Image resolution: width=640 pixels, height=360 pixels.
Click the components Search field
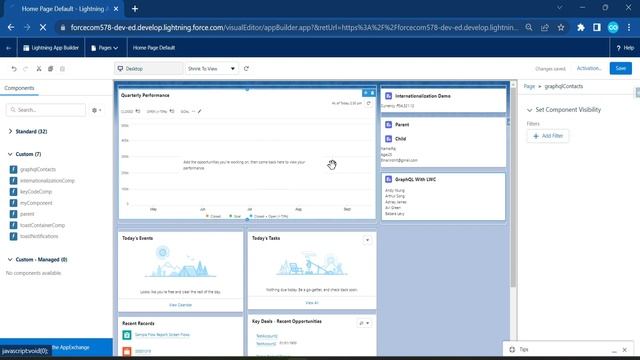(x=46, y=110)
